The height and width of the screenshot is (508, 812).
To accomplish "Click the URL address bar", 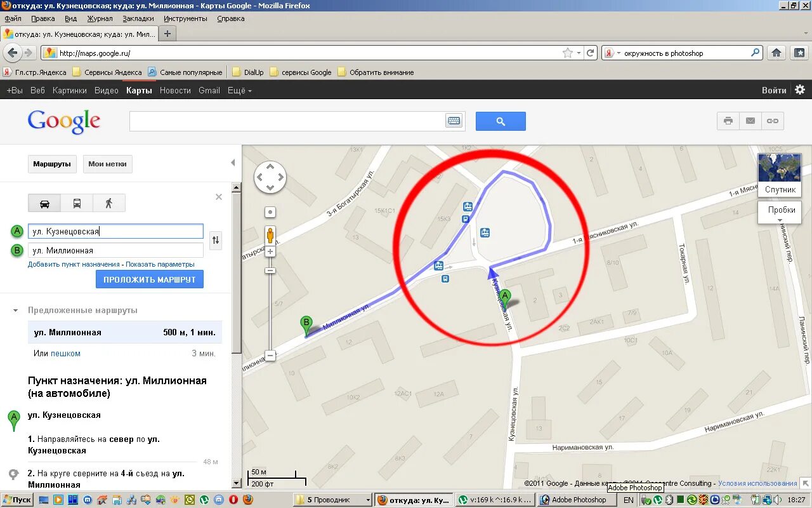I will click(310, 53).
